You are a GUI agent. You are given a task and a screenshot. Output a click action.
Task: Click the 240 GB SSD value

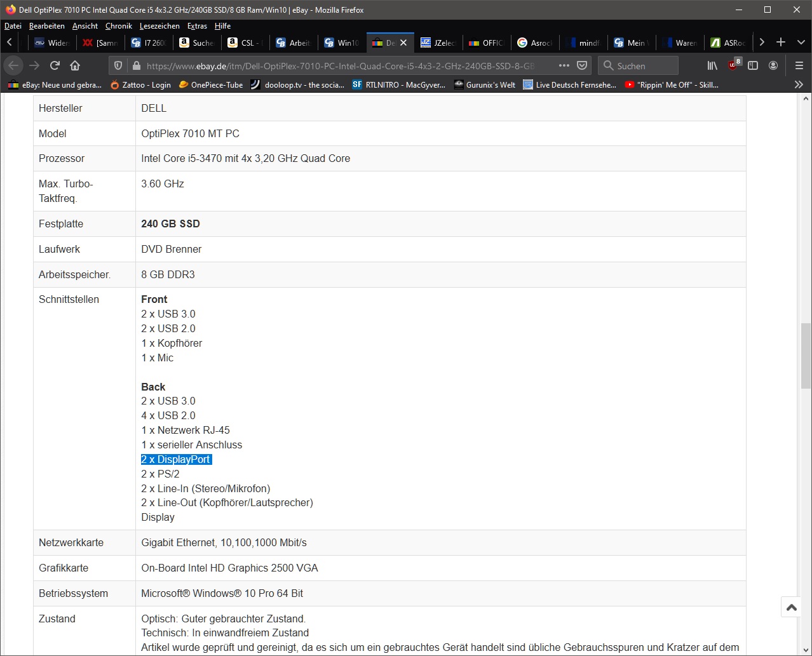[171, 224]
